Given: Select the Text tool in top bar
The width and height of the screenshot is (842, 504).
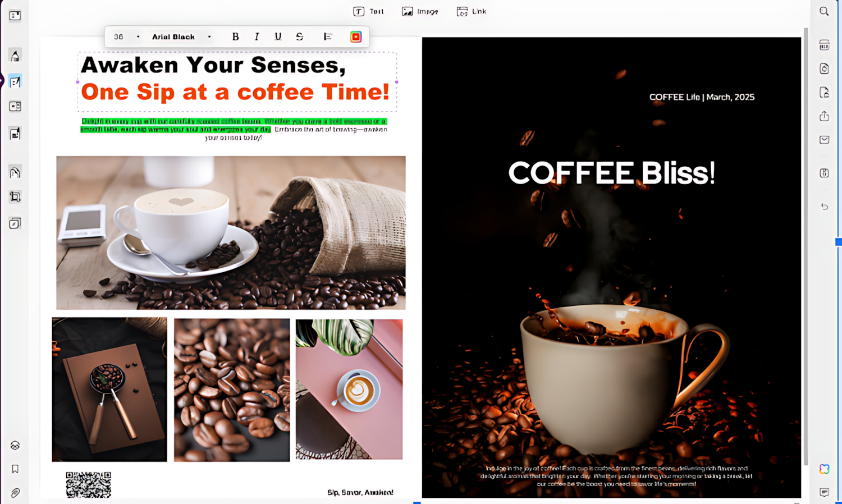Looking at the screenshot, I should click(x=368, y=11).
